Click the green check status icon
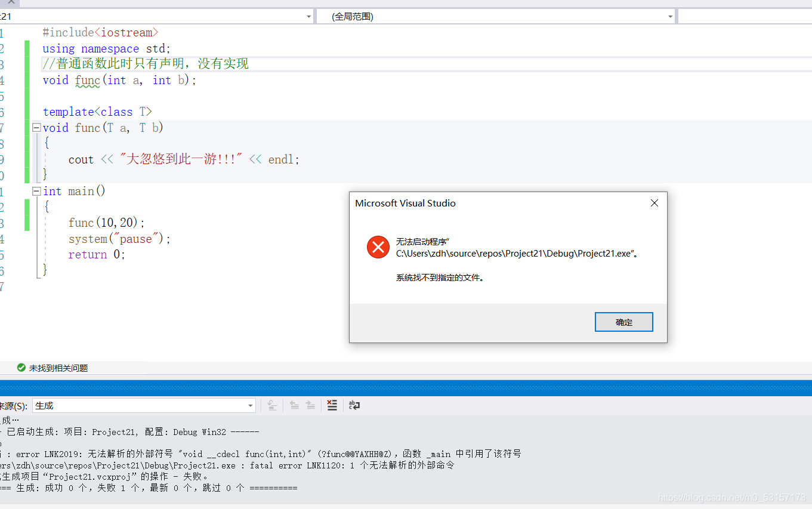 pyautogui.click(x=21, y=368)
